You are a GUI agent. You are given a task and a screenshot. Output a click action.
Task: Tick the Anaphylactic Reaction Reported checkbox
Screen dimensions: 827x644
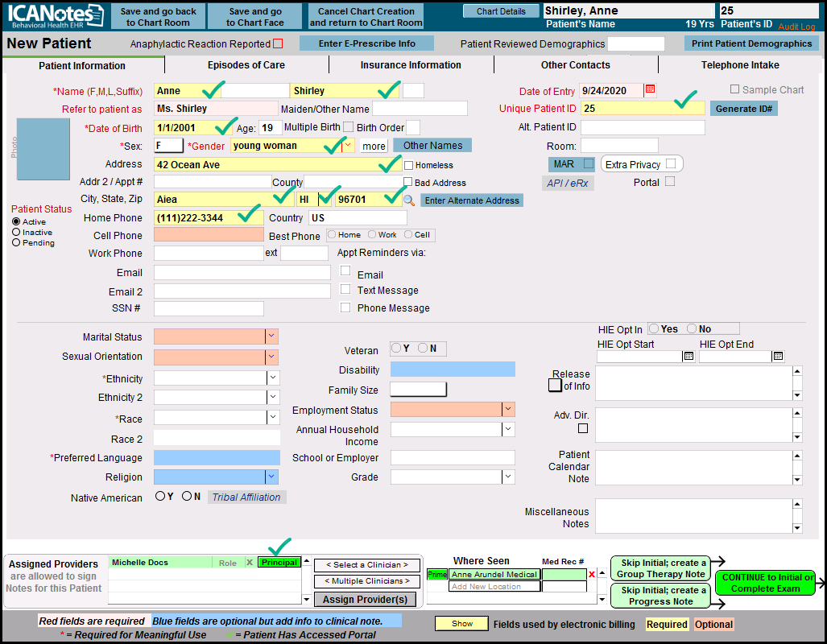(278, 43)
